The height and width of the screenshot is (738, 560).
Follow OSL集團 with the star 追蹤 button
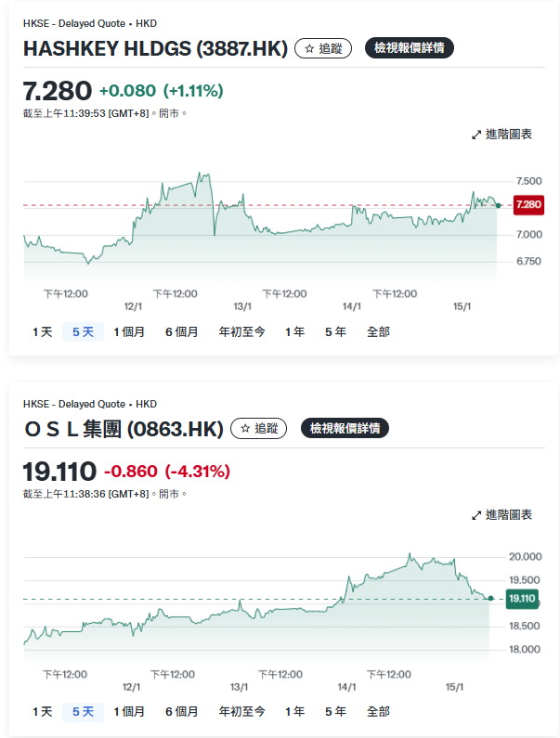(258, 428)
